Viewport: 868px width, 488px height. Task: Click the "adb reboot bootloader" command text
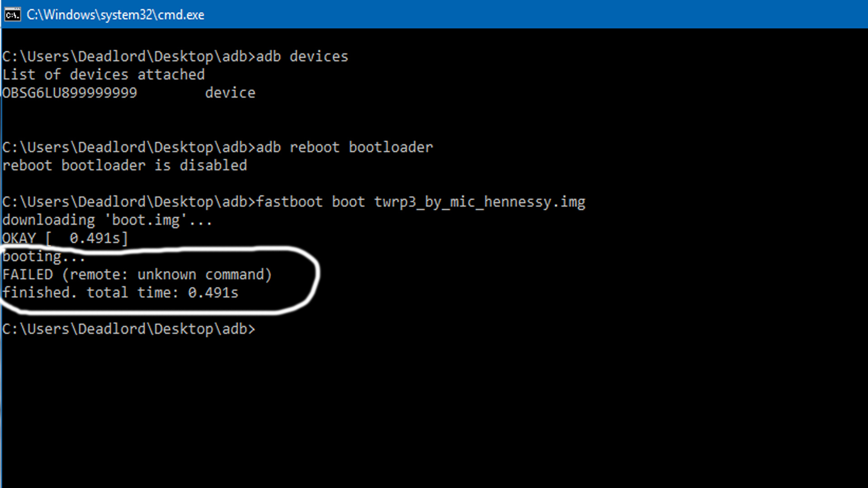click(344, 147)
